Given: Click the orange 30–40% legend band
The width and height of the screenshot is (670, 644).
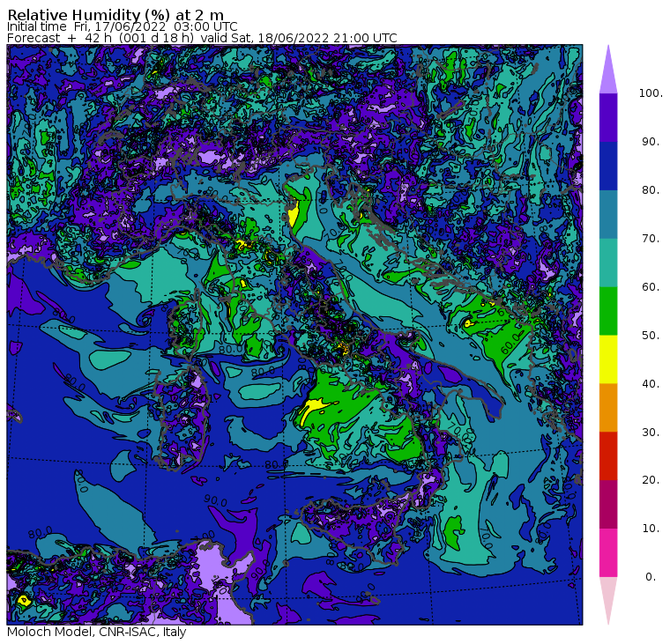Looking at the screenshot, I should 608,408.
